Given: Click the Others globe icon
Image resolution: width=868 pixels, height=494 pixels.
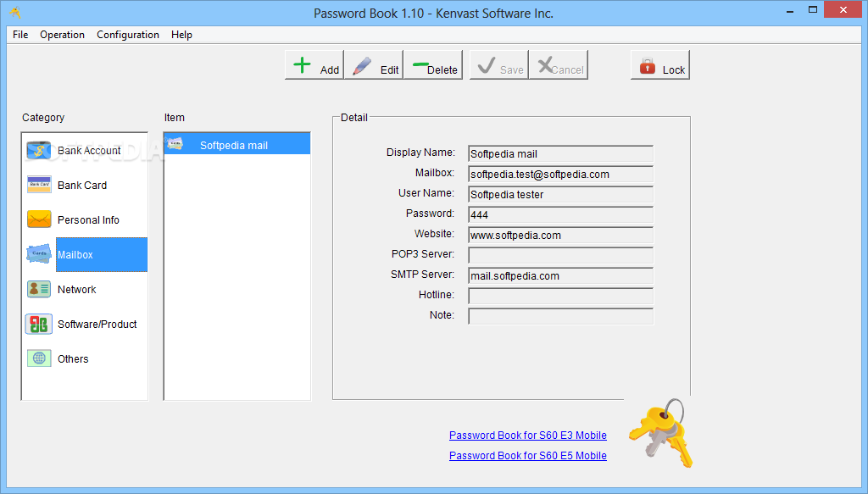Looking at the screenshot, I should (39, 358).
